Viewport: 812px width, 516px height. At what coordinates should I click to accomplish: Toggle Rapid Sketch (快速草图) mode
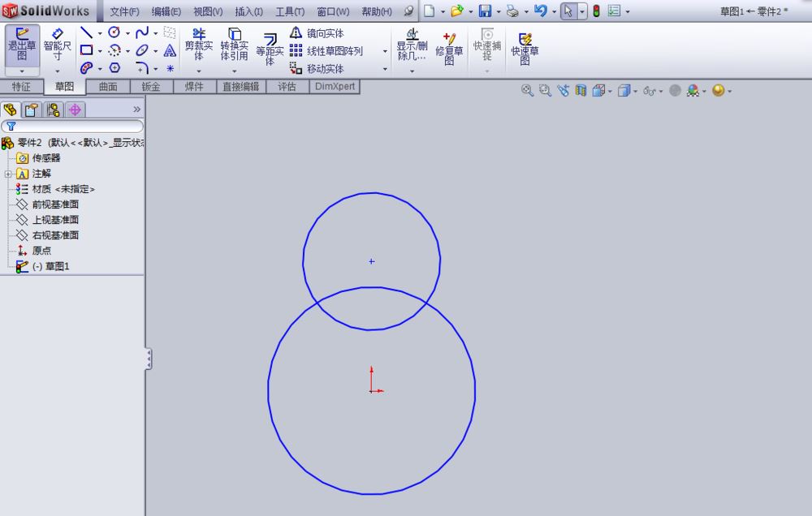click(525, 49)
